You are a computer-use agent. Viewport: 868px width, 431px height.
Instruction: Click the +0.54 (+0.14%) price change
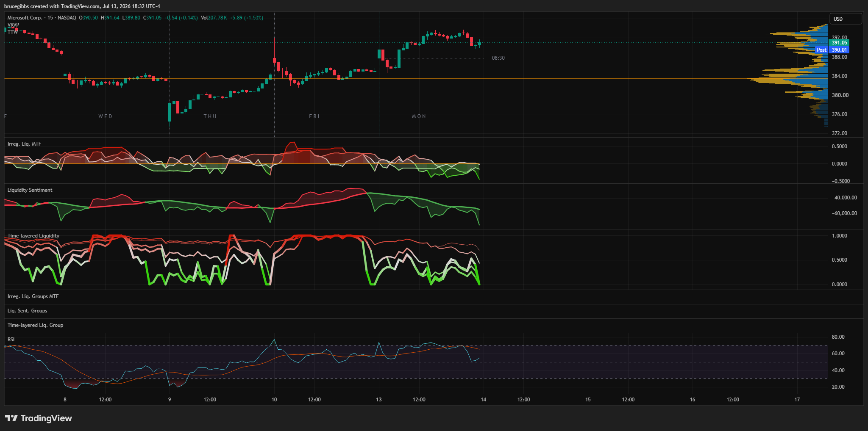point(181,18)
